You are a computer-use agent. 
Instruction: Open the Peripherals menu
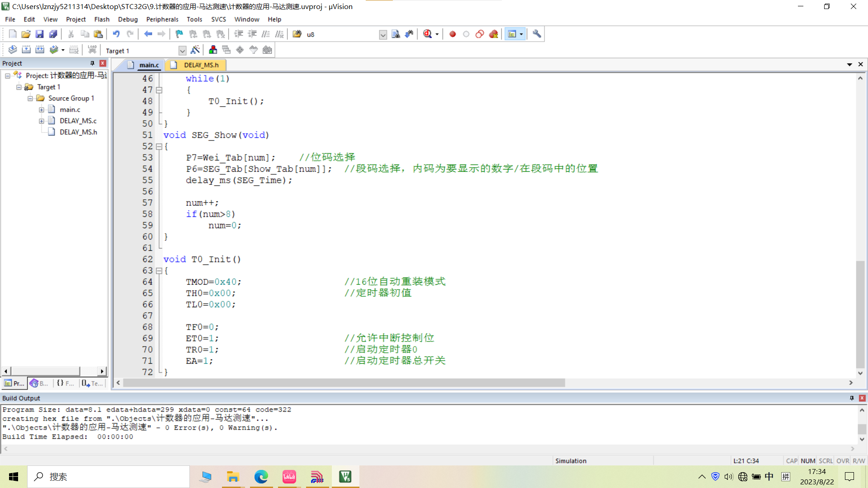[x=162, y=19]
